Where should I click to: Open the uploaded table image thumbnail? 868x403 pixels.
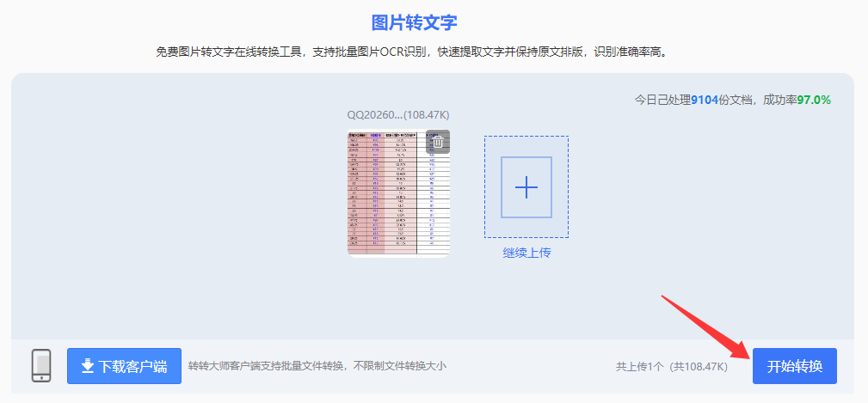coord(398,193)
